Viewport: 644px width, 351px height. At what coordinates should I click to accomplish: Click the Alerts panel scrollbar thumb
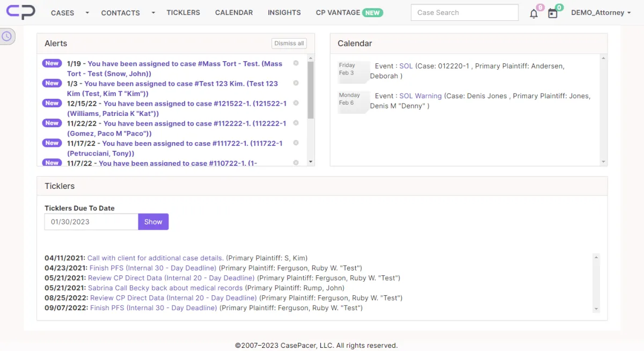pos(310,89)
